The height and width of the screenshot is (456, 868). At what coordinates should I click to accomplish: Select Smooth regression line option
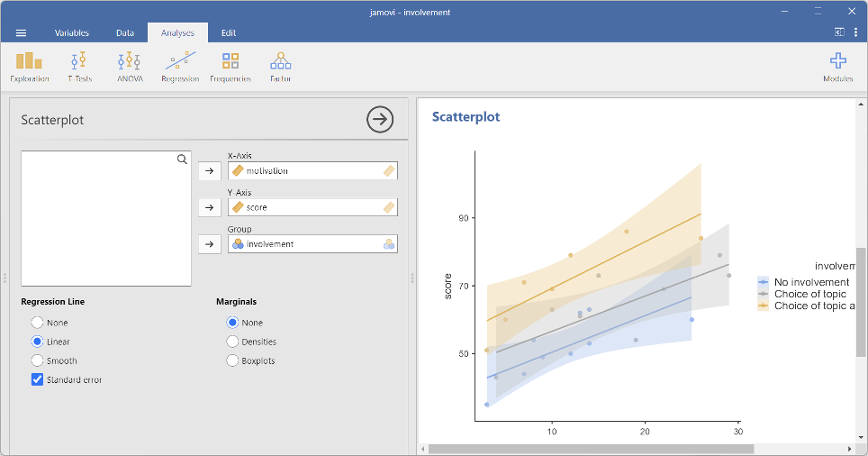point(38,360)
